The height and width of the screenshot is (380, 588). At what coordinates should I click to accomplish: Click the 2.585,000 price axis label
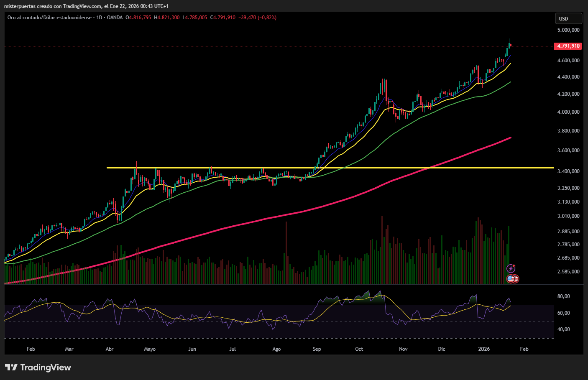tap(568, 272)
